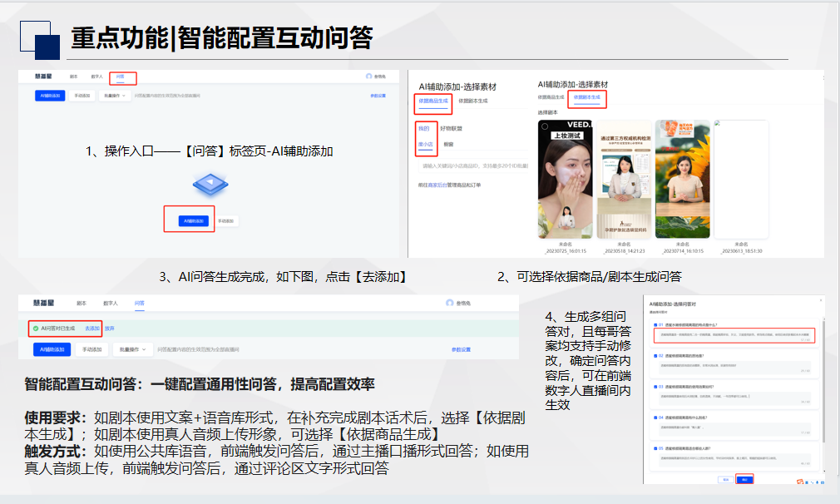Screen dimensions: 840x504
Task: Check the 01 question checkbox in dialog
Action: click(x=656, y=325)
